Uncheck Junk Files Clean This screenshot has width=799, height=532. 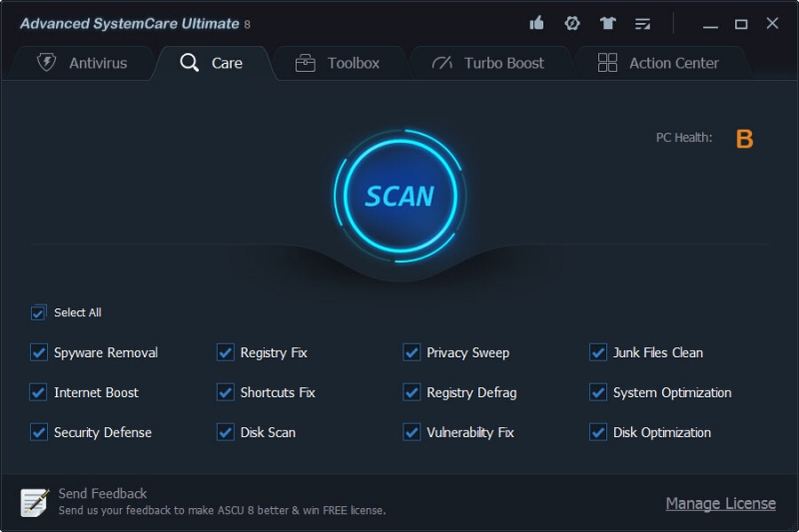click(598, 352)
